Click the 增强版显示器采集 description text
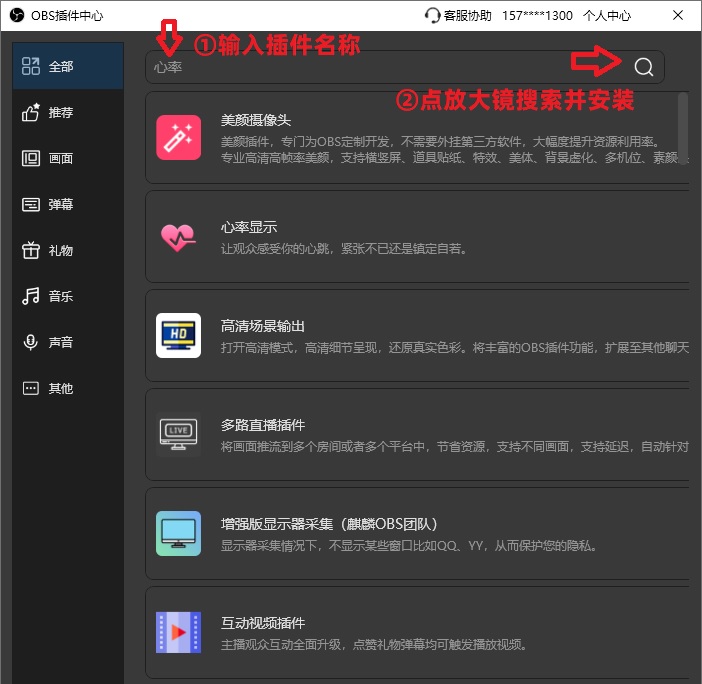This screenshot has height=684, width=702. pyautogui.click(x=408, y=546)
